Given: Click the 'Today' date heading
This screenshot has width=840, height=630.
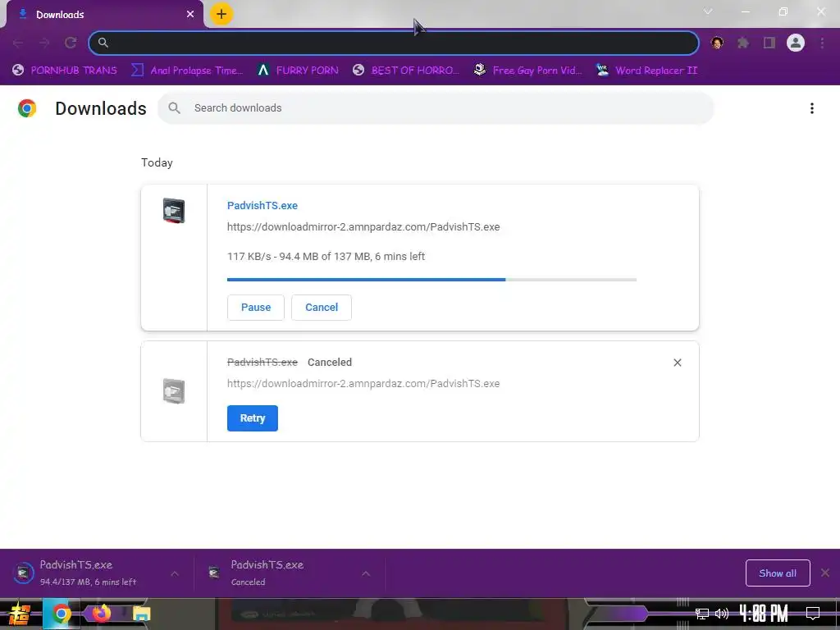Looking at the screenshot, I should tap(157, 163).
